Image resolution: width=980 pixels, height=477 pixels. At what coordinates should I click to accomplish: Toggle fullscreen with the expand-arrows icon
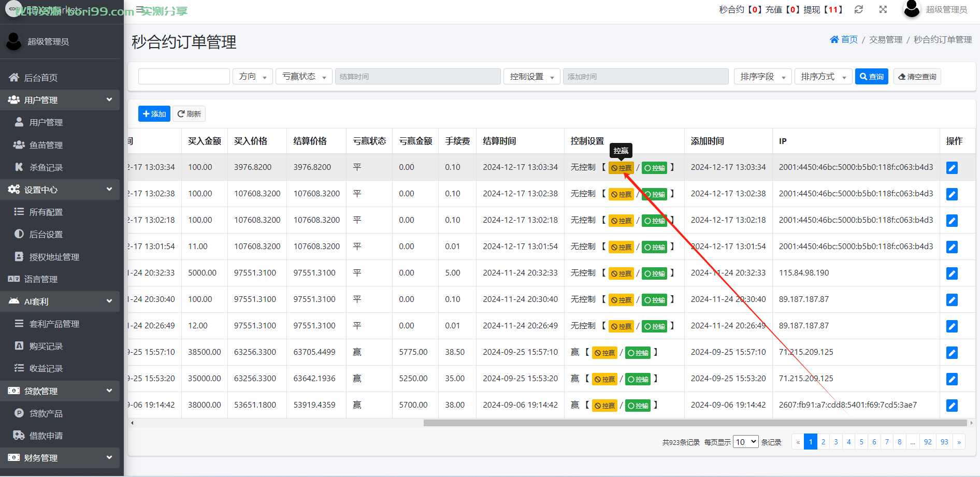[883, 10]
